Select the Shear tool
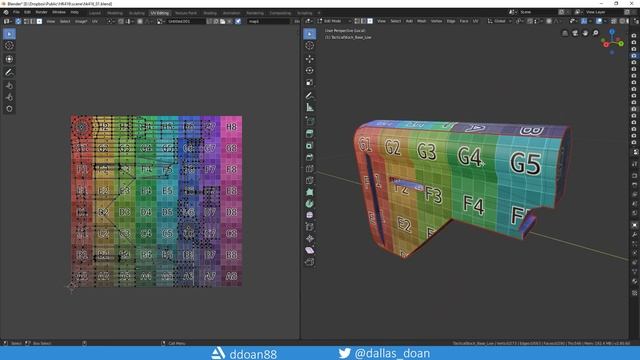This screenshot has width=640, height=360. [x=310, y=250]
